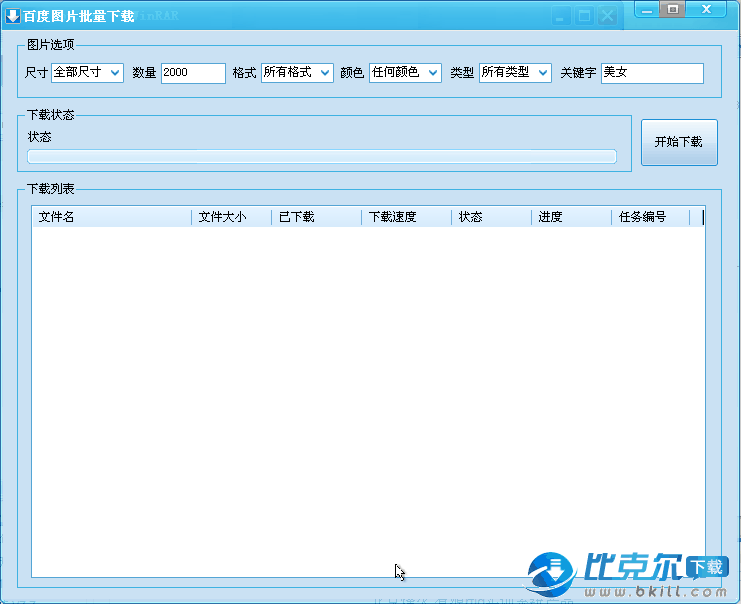The width and height of the screenshot is (741, 604).
Task: Click the 已下载 column header
Action: coord(316,217)
